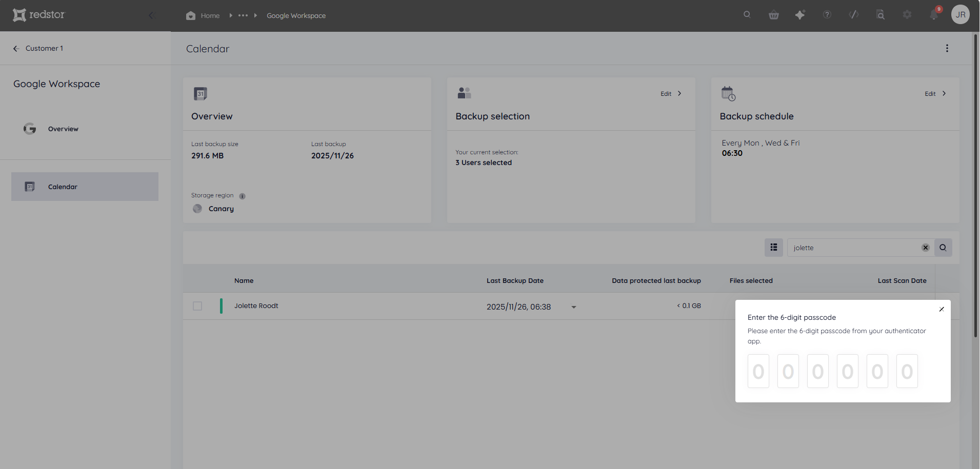Select the Jolette Roodt row checkbox
Image resolution: width=980 pixels, height=469 pixels.
click(x=197, y=306)
